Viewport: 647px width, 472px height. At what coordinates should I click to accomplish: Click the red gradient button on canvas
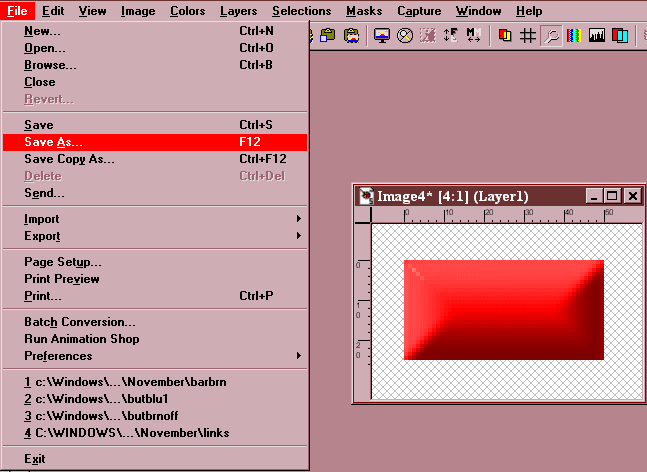pos(504,310)
